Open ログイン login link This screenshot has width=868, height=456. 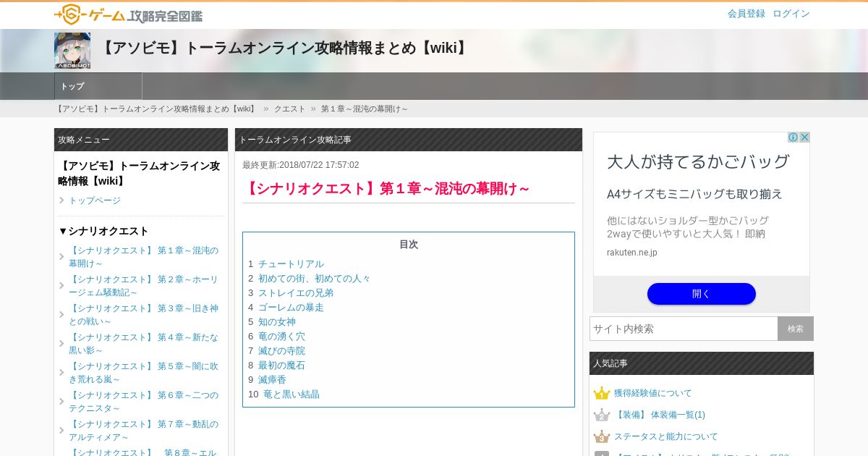click(x=791, y=14)
